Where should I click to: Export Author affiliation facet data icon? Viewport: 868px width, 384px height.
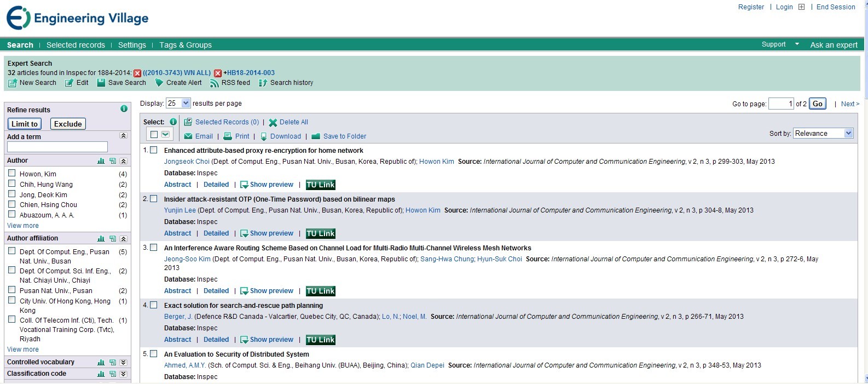(113, 238)
